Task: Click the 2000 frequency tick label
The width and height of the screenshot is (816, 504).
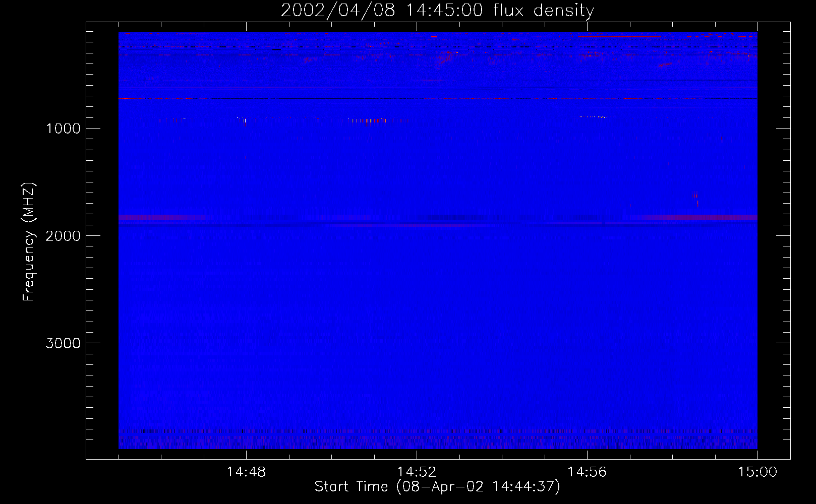Action: pos(63,236)
